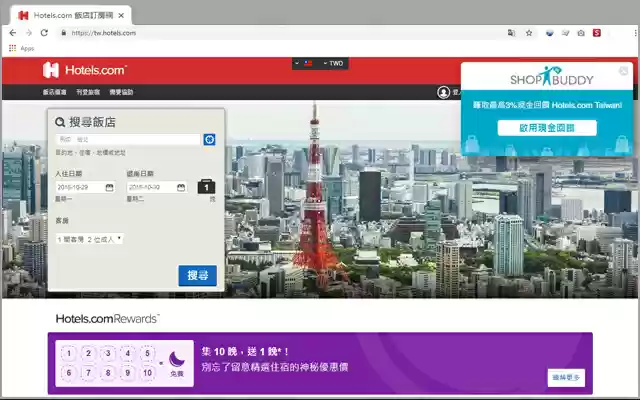640x400 pixels.
Task: Click the suitcase nights count icon
Action: (x=206, y=186)
